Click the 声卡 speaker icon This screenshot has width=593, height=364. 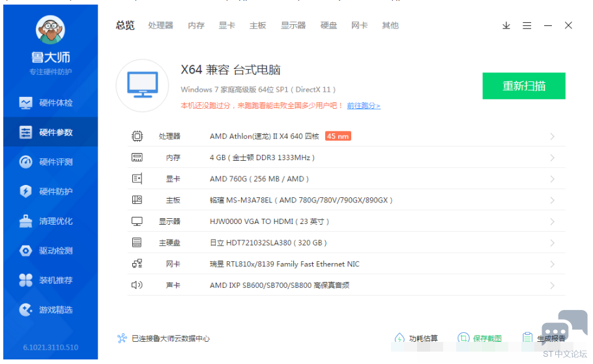(137, 285)
